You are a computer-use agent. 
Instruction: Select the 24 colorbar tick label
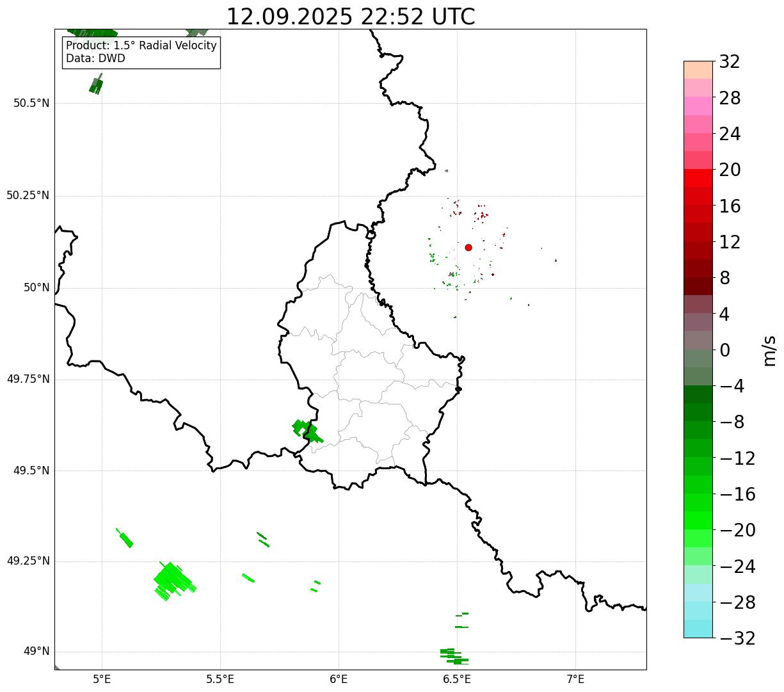(x=730, y=134)
